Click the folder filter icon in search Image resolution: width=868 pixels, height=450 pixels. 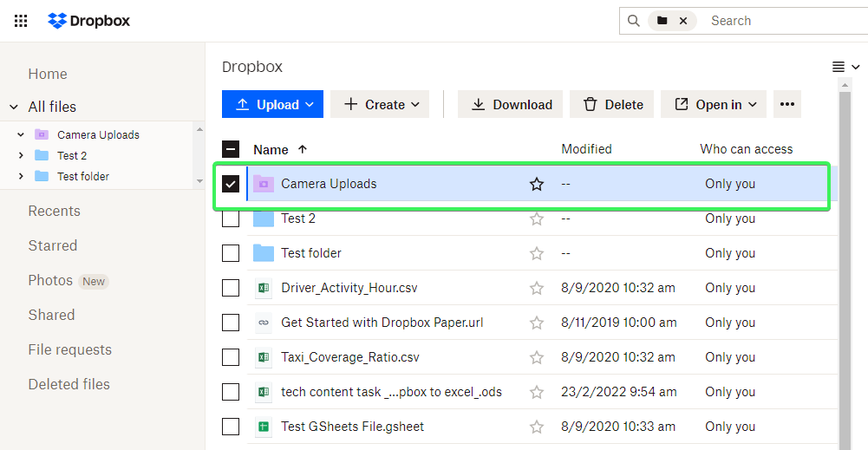(662, 21)
